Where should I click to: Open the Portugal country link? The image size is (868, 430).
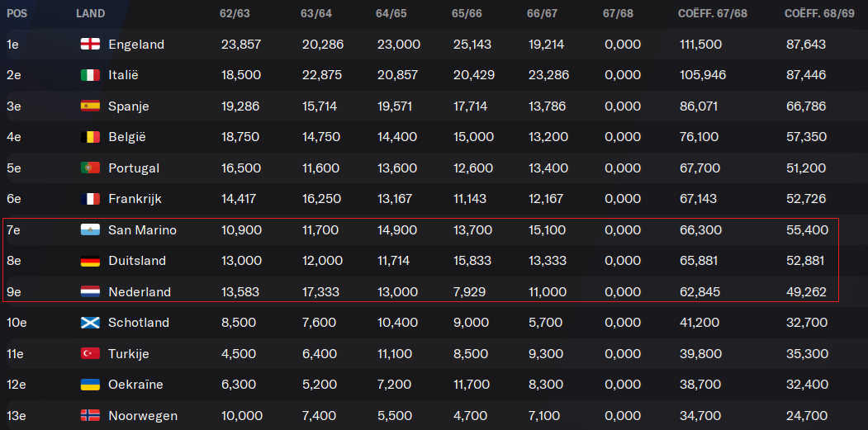click(134, 168)
